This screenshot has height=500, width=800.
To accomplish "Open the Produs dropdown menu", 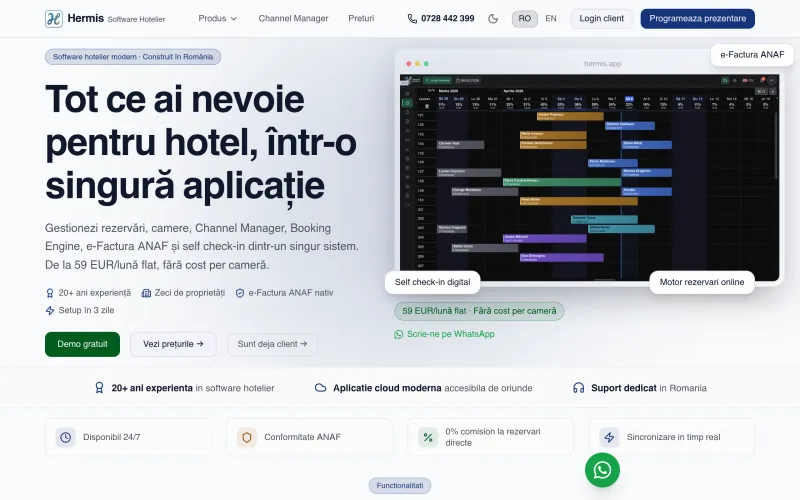I will coord(218,18).
